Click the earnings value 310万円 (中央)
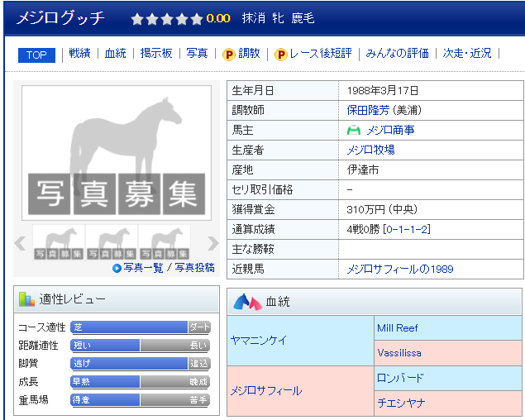The height and width of the screenshot is (420, 525). pos(382,210)
